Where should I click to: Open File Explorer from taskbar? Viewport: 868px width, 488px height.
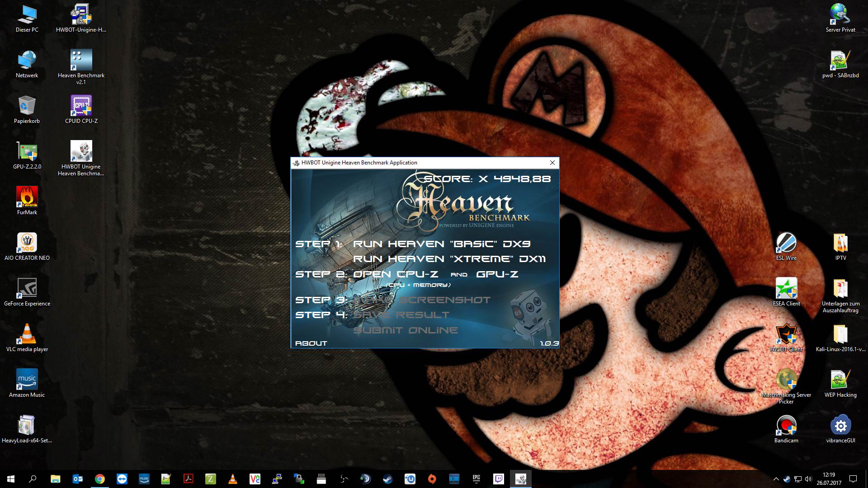(x=55, y=479)
